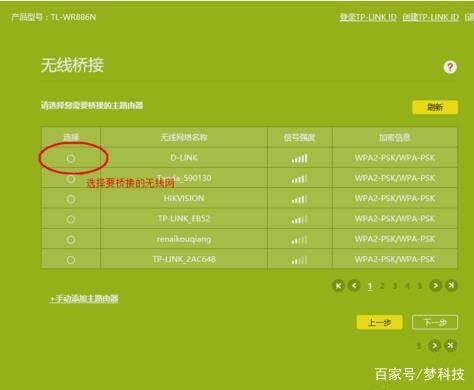
Task: Click the 选择 column header
Action: (x=71, y=137)
